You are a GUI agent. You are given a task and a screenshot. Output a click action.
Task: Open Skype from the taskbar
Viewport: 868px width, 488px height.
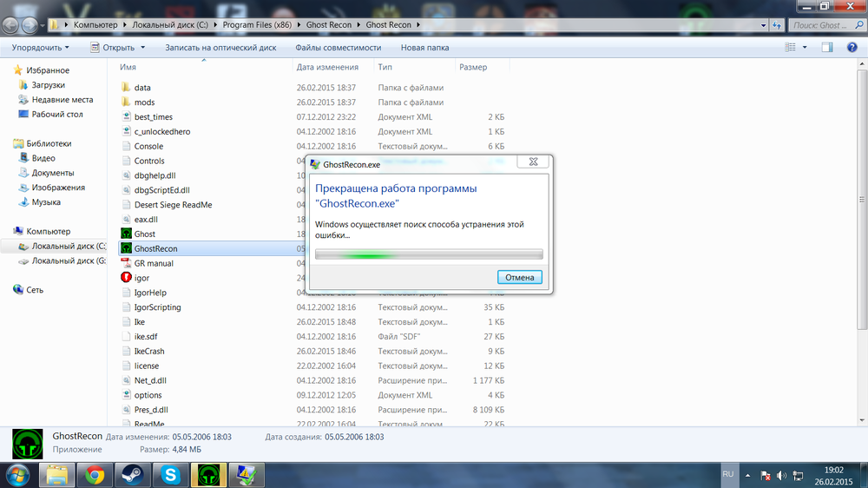[170, 474]
